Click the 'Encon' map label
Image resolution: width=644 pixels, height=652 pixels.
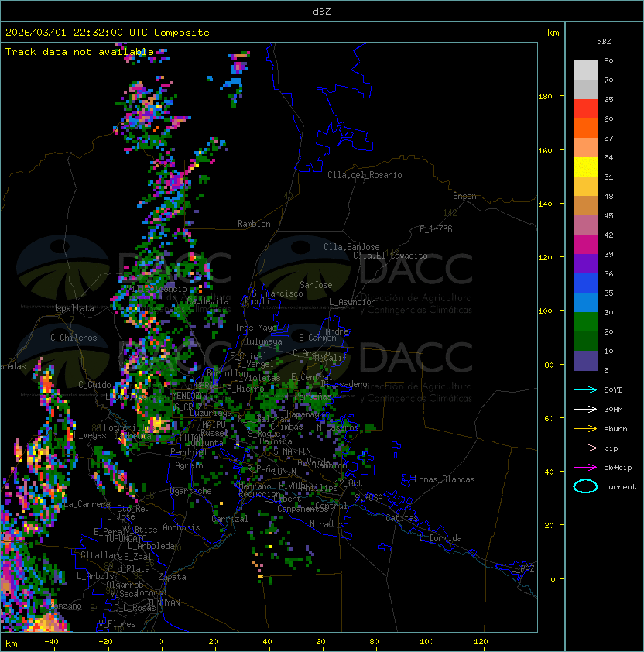464,196
